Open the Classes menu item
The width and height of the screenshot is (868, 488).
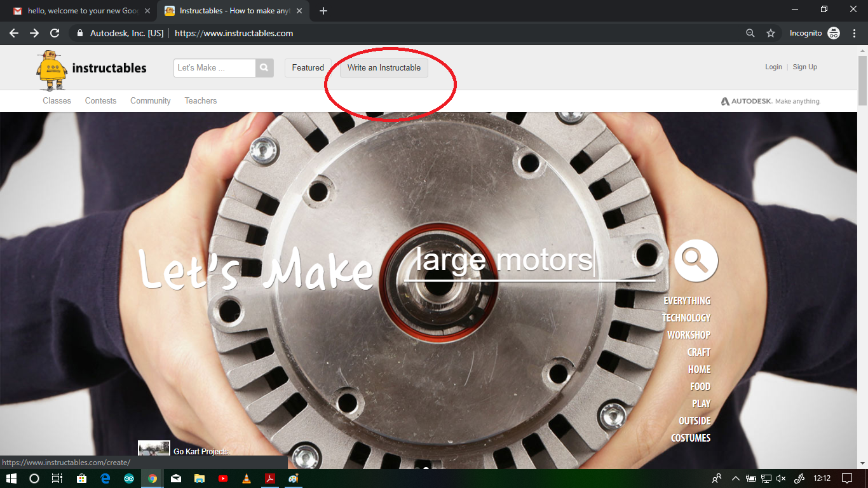[57, 100]
